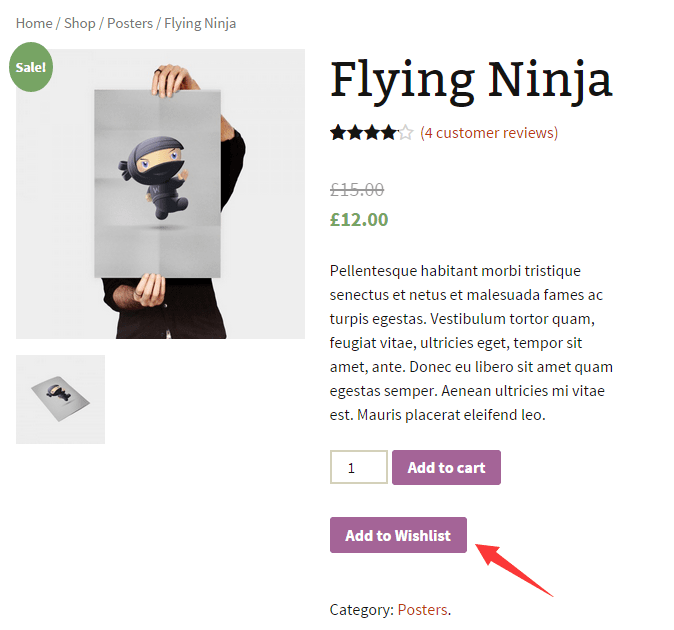
Task: Enlarge the main Flying Ninja product image
Action: (x=160, y=194)
